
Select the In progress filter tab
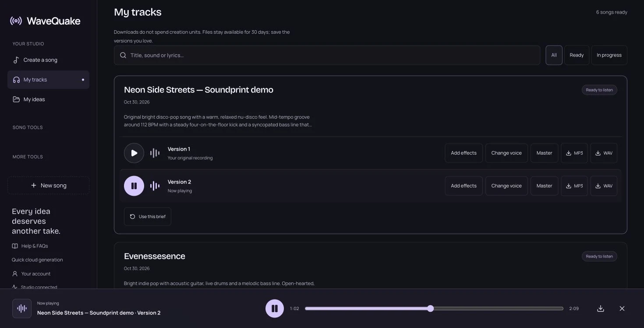click(x=609, y=55)
